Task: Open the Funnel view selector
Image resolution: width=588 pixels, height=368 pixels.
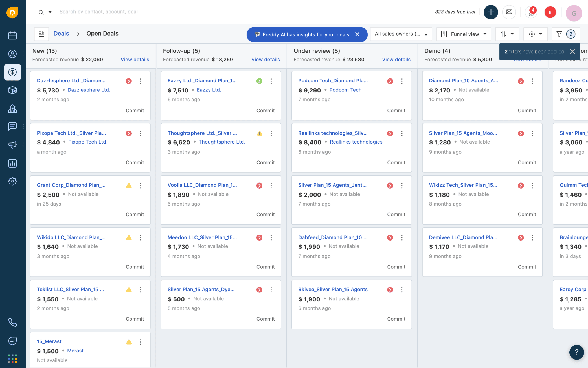Action: [x=463, y=34]
